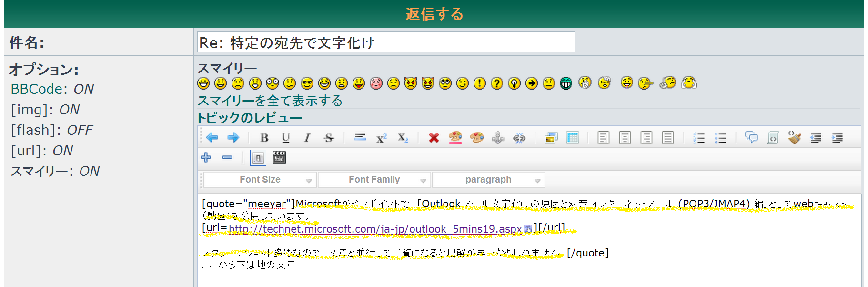Toggle bold formatting
The width and height of the screenshot is (868, 287).
[264, 138]
